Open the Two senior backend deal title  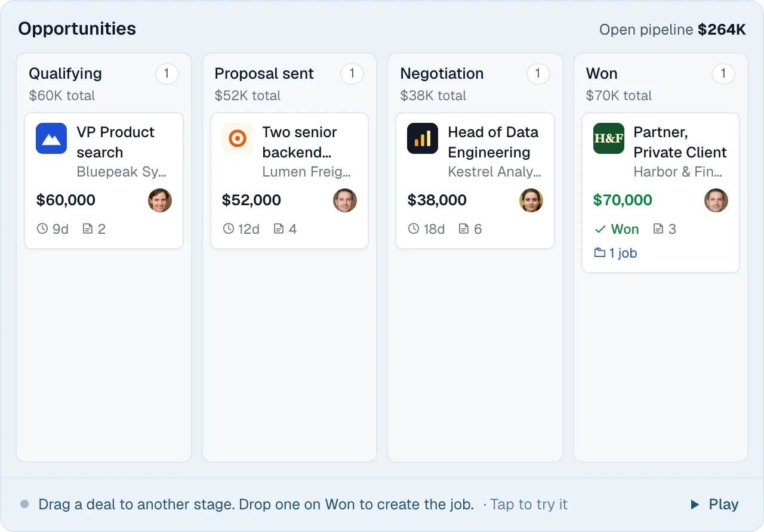(300, 142)
